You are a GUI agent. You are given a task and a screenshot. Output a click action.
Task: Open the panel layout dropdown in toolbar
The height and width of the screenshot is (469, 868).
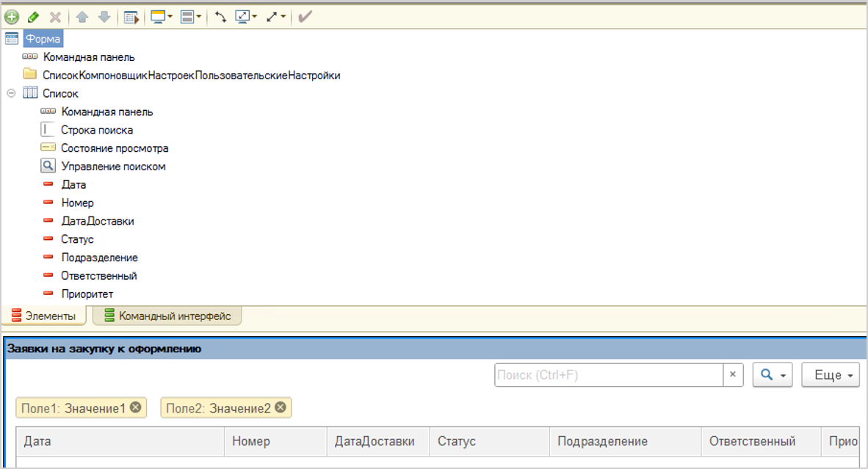191,16
